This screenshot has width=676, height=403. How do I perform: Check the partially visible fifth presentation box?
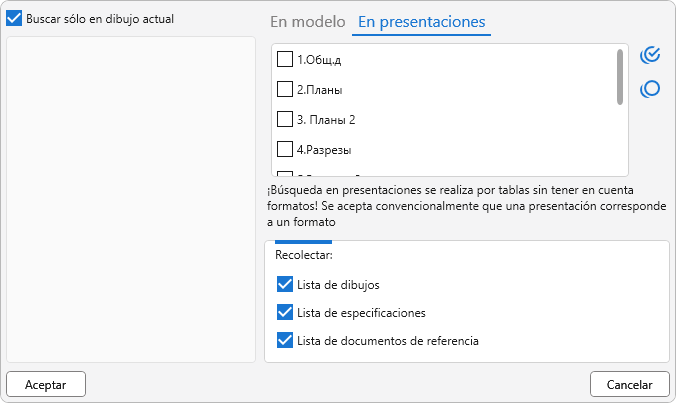285,173
